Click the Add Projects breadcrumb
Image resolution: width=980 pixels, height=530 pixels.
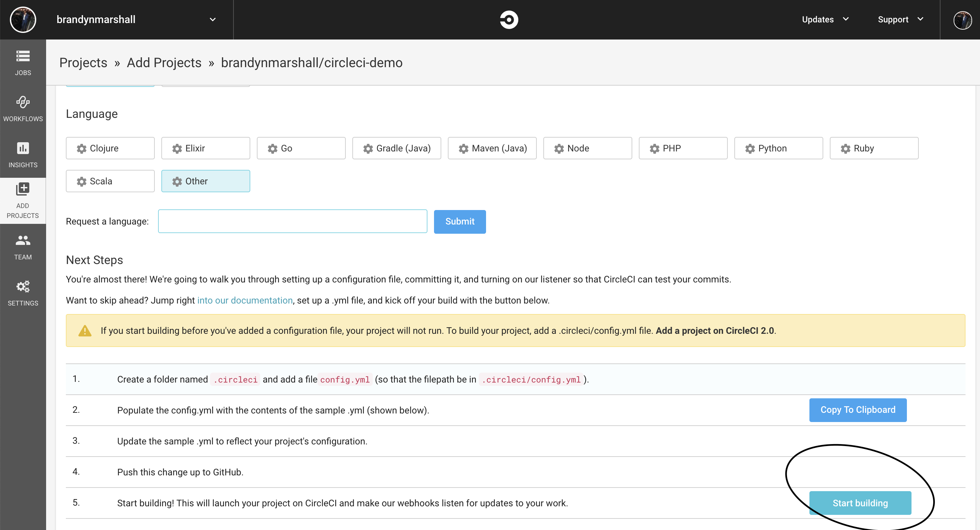click(x=164, y=63)
